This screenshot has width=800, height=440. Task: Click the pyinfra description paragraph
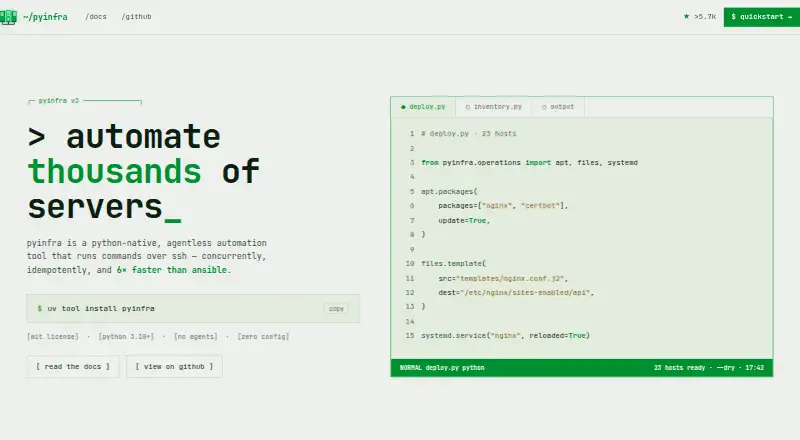coord(147,256)
